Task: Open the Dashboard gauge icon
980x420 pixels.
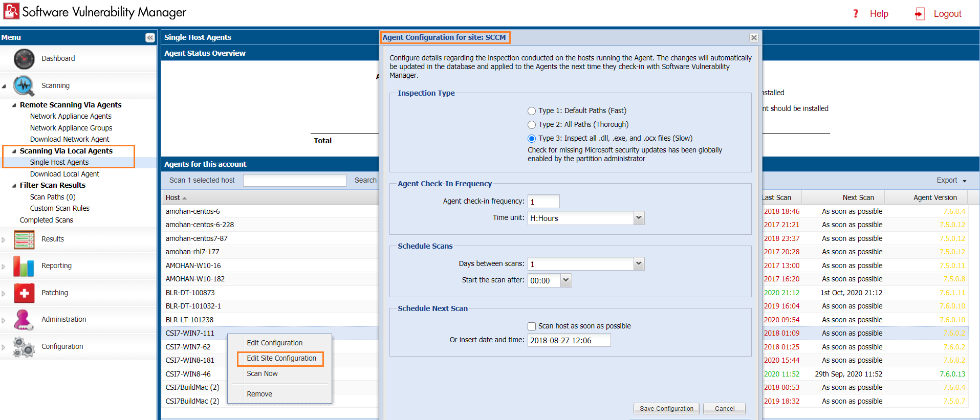Action: pos(24,59)
